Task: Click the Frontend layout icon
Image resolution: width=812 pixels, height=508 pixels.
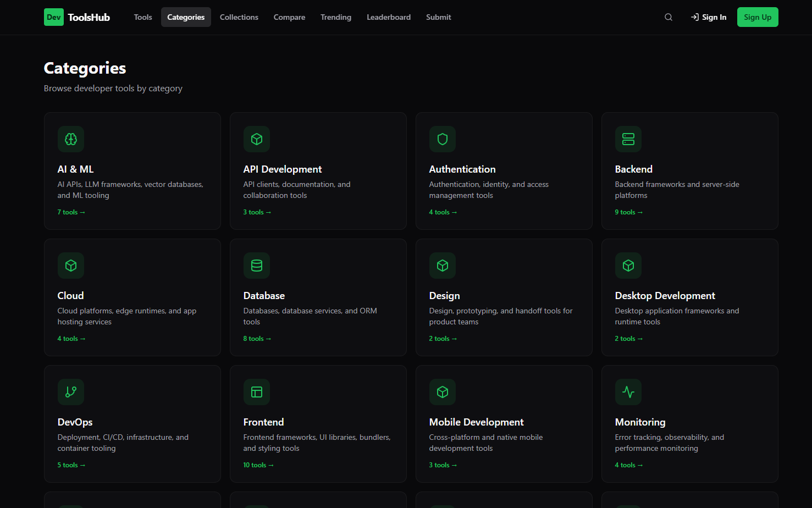Action: [x=257, y=392]
